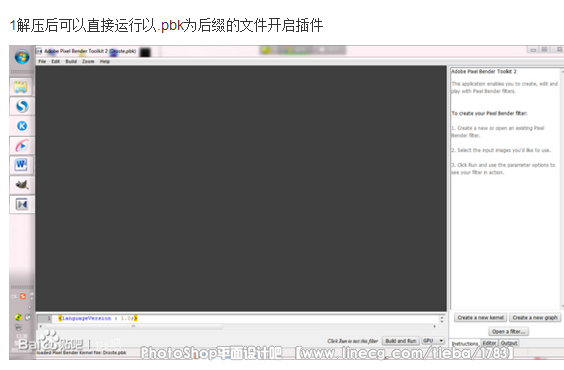Click the code editor vertical scroll arrows

click(x=442, y=319)
